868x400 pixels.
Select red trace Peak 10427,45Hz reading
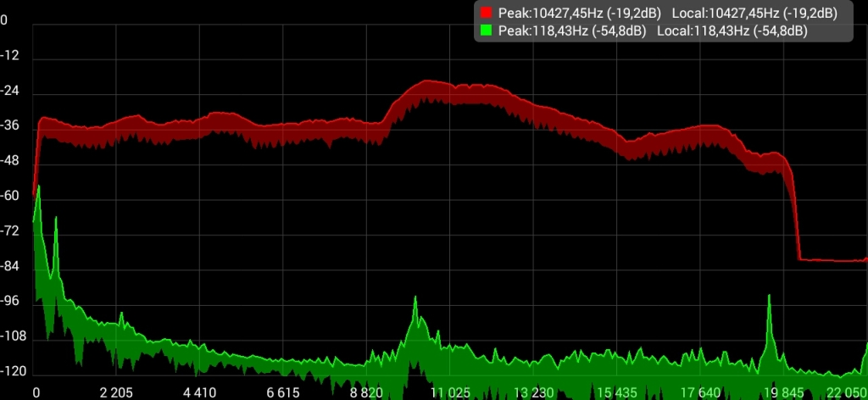tap(580, 14)
